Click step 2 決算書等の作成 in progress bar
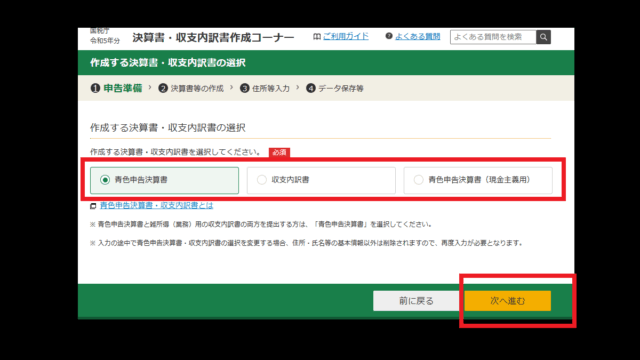This screenshot has height=360, width=640. (x=191, y=88)
